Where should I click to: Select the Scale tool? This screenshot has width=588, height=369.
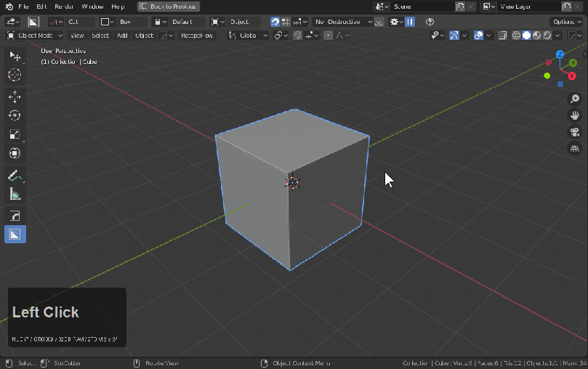[15, 134]
